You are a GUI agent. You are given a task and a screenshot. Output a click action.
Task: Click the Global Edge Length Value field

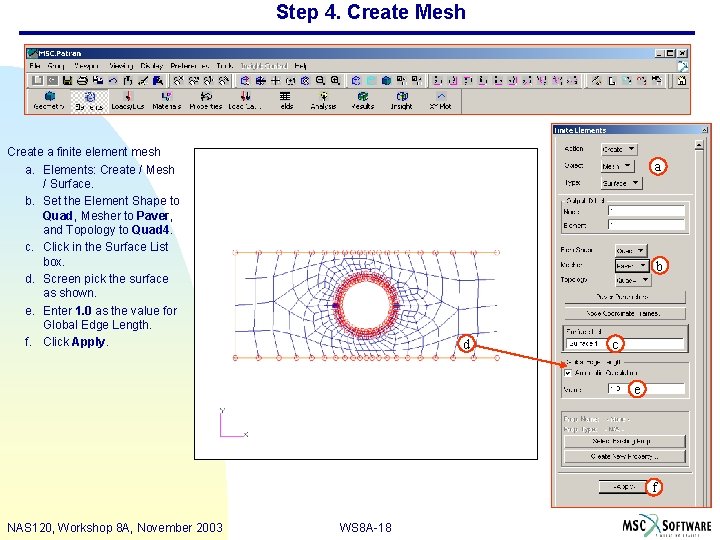coord(646,389)
